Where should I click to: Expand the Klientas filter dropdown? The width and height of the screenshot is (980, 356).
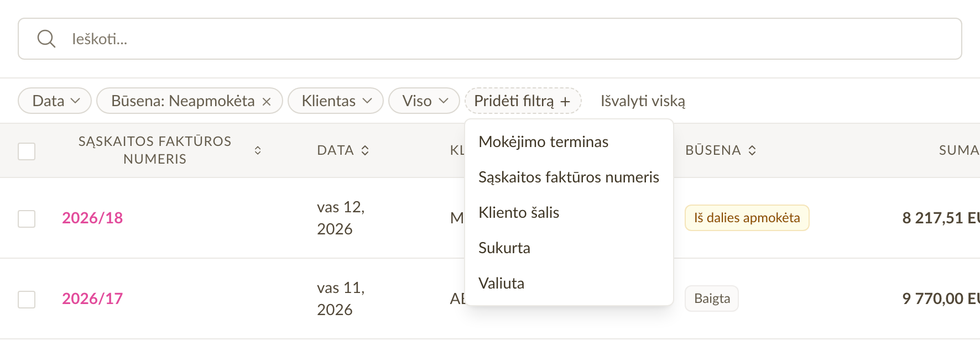point(336,101)
